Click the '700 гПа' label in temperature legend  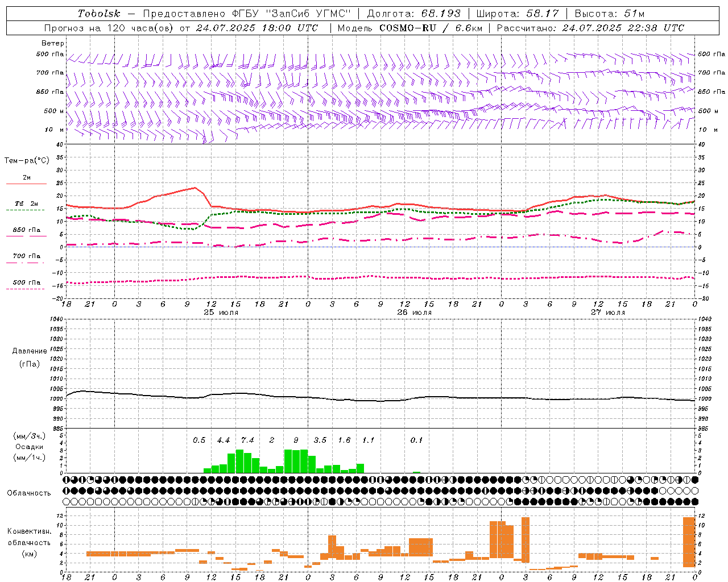click(x=27, y=256)
